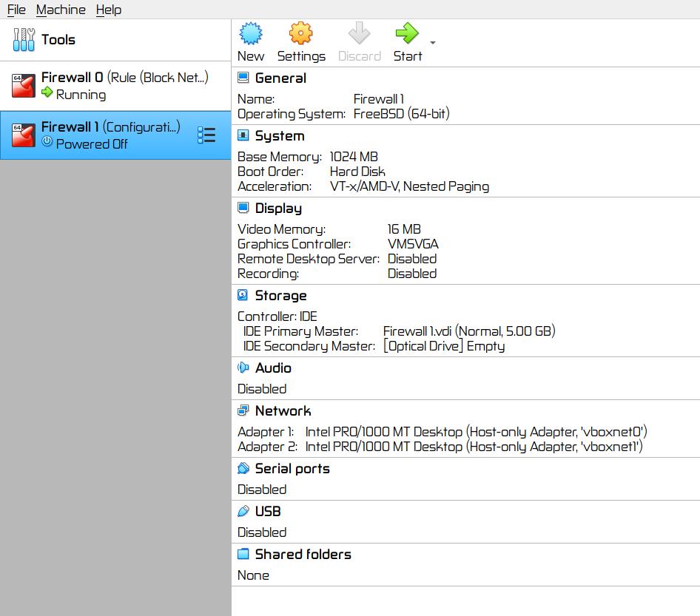The height and width of the screenshot is (616, 700).
Task: Select the Firewall 1 powered off VM
Action: click(x=111, y=135)
